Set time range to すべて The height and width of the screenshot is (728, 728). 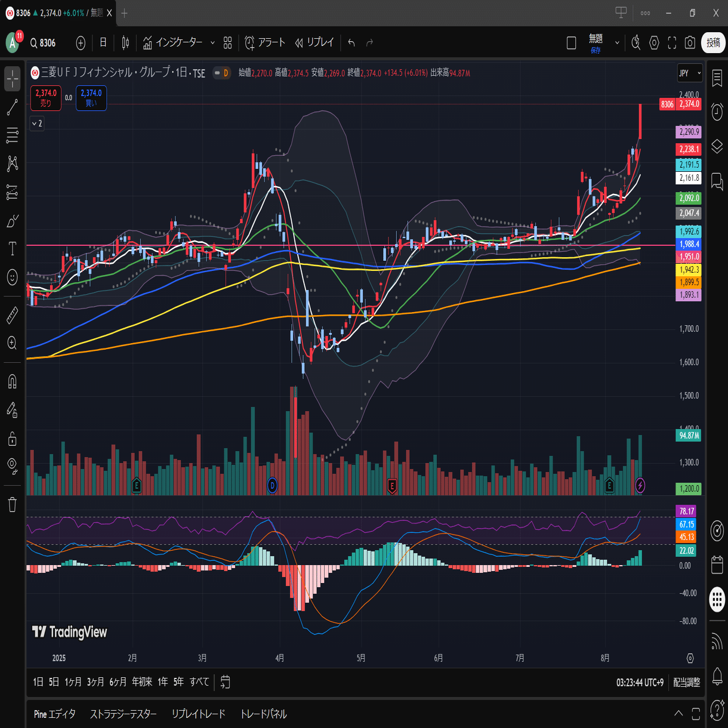(x=199, y=681)
